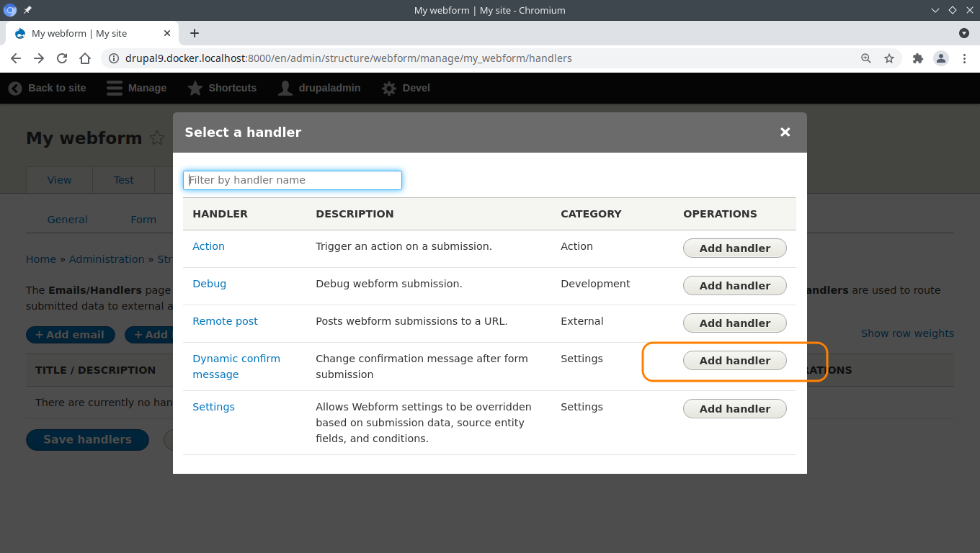The width and height of the screenshot is (980, 553).
Task: Switch to the Test tab
Action: pyautogui.click(x=124, y=180)
